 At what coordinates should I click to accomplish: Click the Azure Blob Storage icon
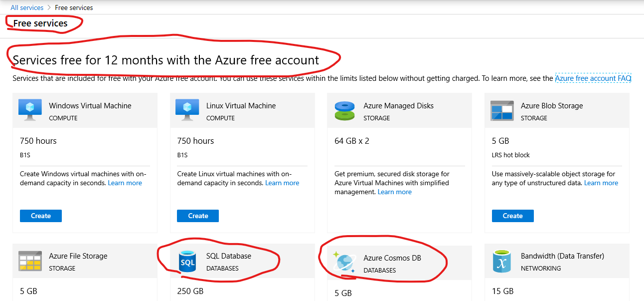pyautogui.click(x=502, y=110)
